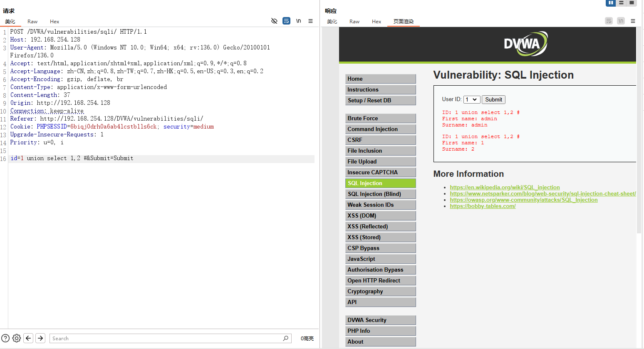The image size is (644, 349).
Task: Open the help question mark icon
Action: tap(5, 338)
